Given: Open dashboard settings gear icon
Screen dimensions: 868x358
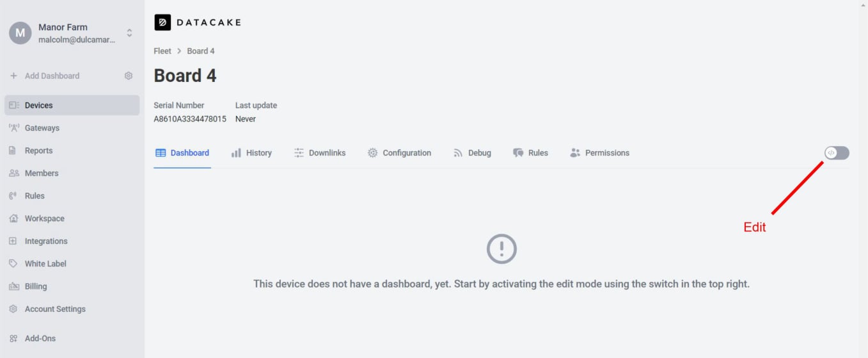Looking at the screenshot, I should tap(129, 76).
